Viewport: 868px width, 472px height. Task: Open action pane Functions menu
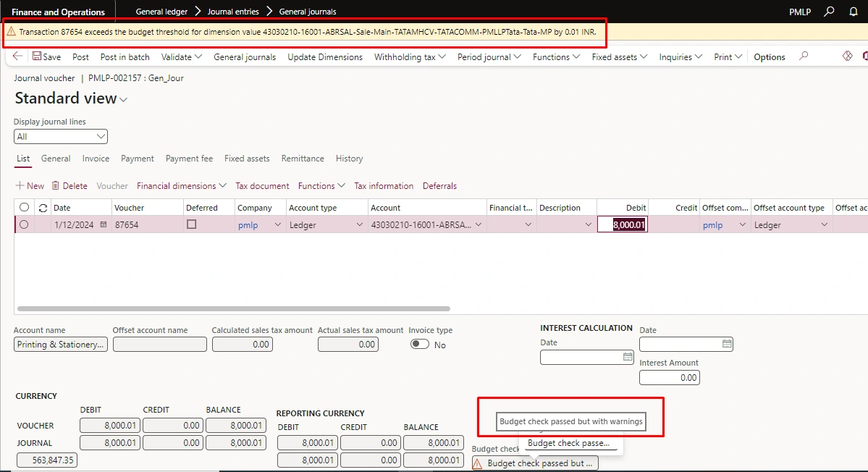pyautogui.click(x=556, y=56)
